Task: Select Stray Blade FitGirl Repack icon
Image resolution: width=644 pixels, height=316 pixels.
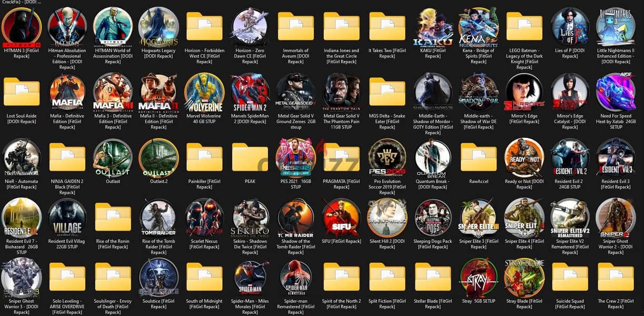Action: pyautogui.click(x=524, y=278)
